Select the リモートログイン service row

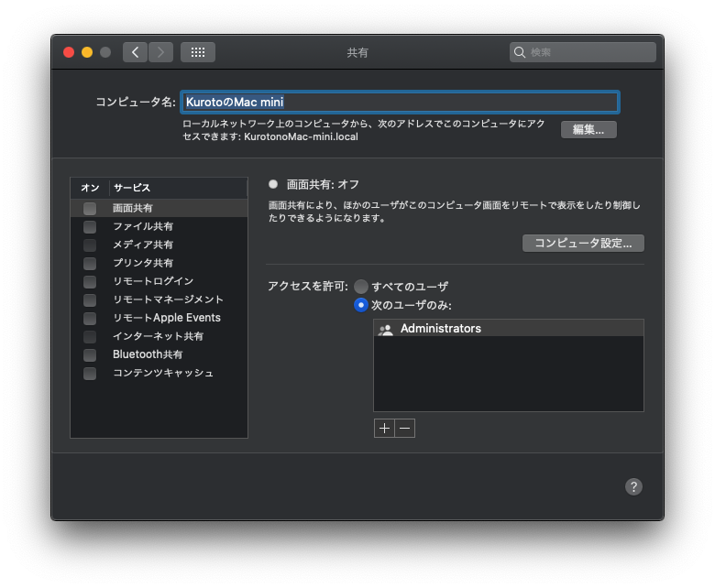(x=159, y=281)
